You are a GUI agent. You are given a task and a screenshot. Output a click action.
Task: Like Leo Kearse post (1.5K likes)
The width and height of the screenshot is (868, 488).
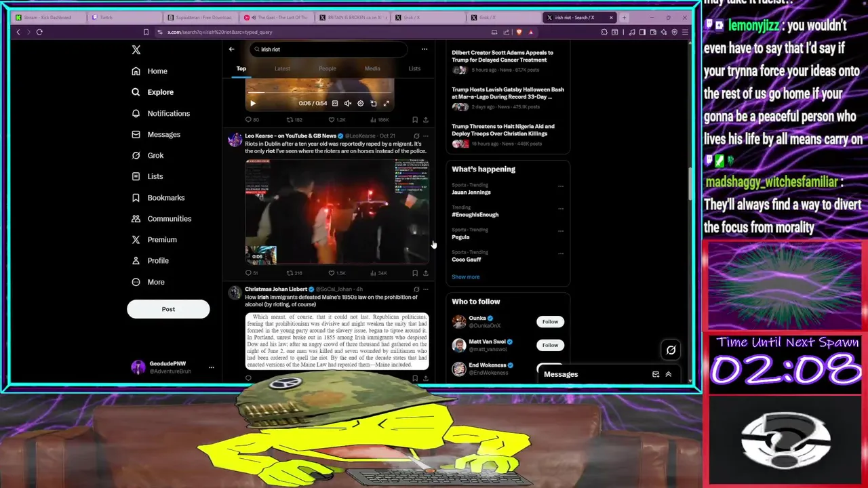(x=337, y=273)
